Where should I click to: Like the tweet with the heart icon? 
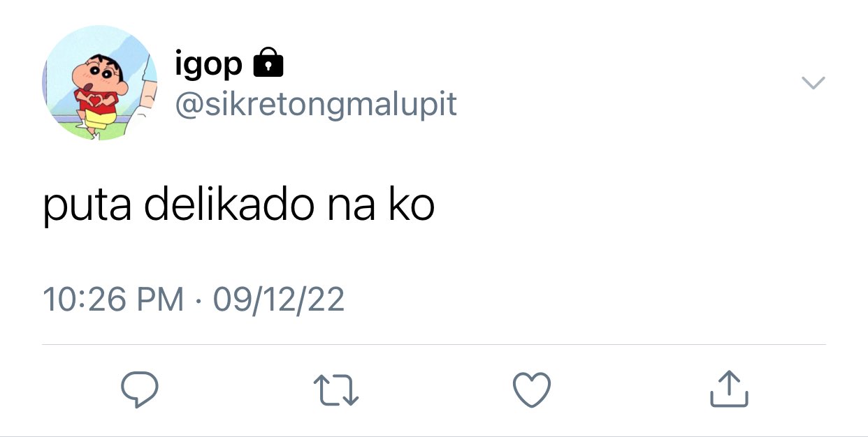532,390
